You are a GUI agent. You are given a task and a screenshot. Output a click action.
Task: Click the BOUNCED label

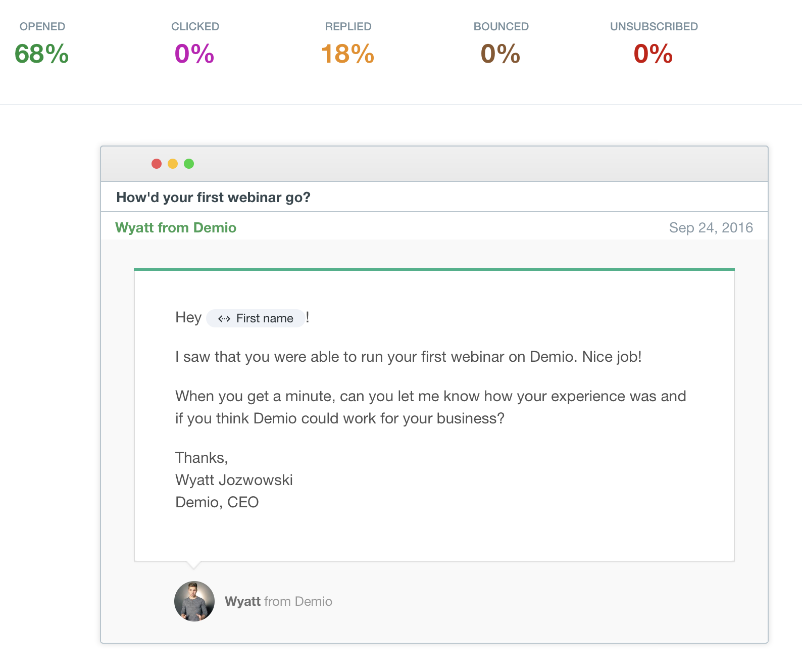pyautogui.click(x=501, y=26)
